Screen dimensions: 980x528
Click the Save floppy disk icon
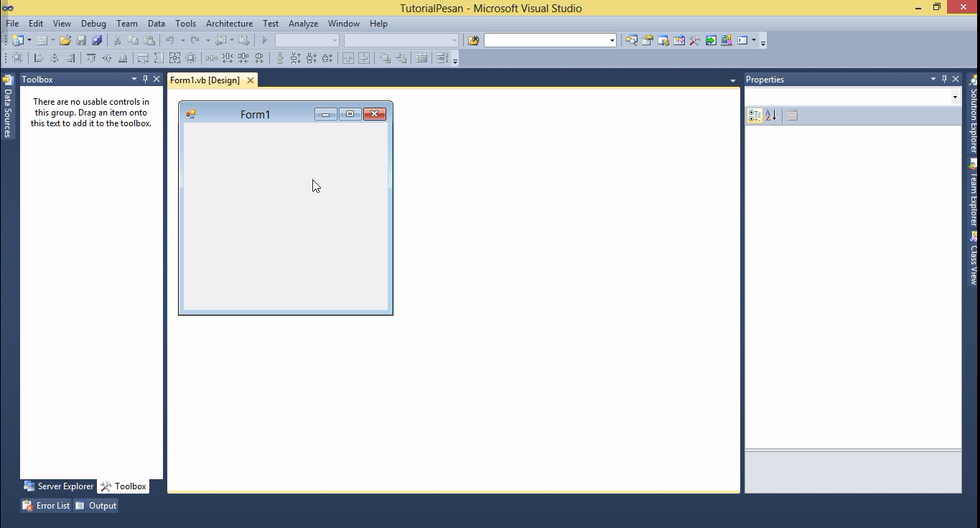click(81, 40)
